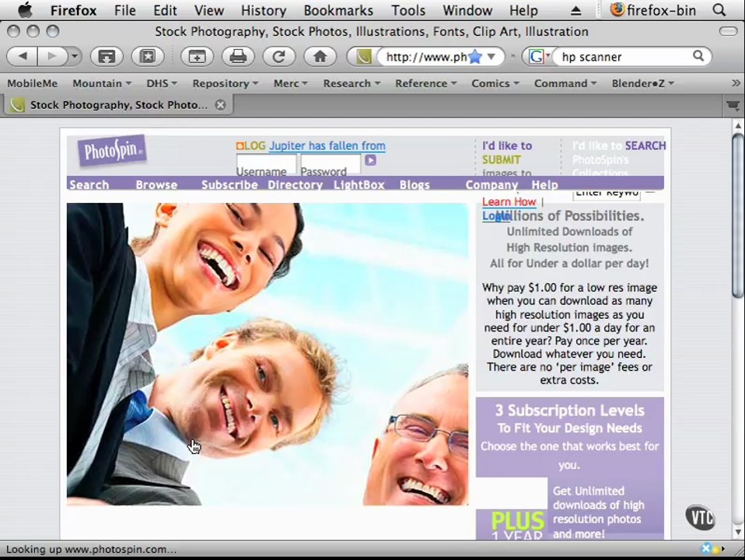Open Browse in the PhotoSpin navigation bar

[156, 184]
